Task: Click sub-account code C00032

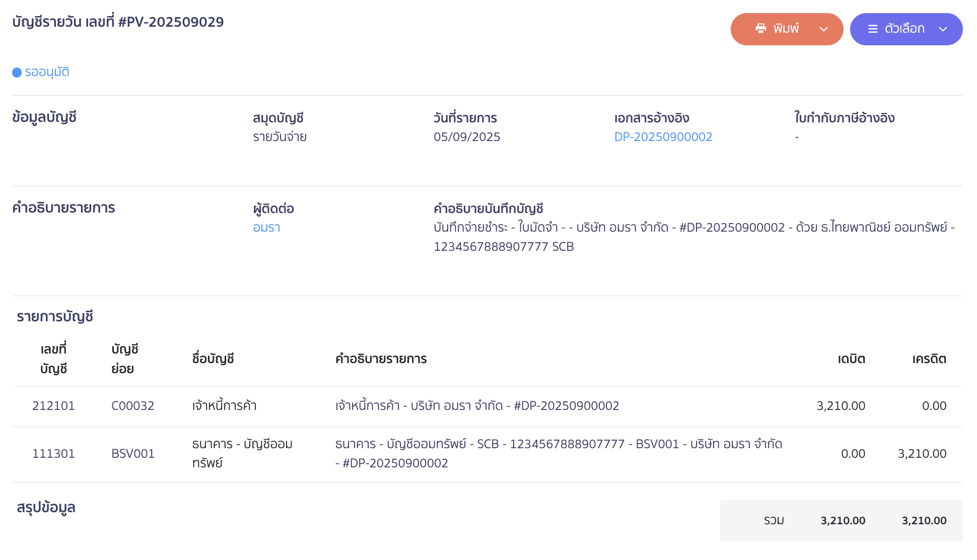Action: (133, 406)
